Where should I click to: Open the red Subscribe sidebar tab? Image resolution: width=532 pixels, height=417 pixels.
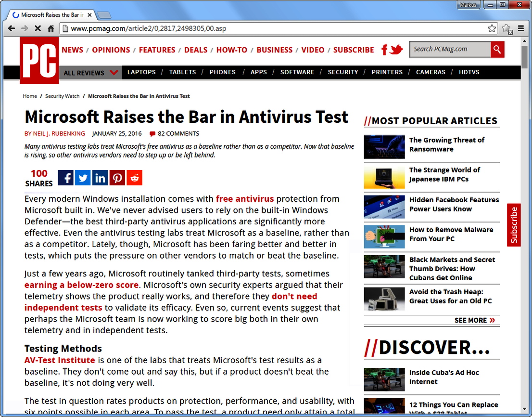click(x=513, y=225)
